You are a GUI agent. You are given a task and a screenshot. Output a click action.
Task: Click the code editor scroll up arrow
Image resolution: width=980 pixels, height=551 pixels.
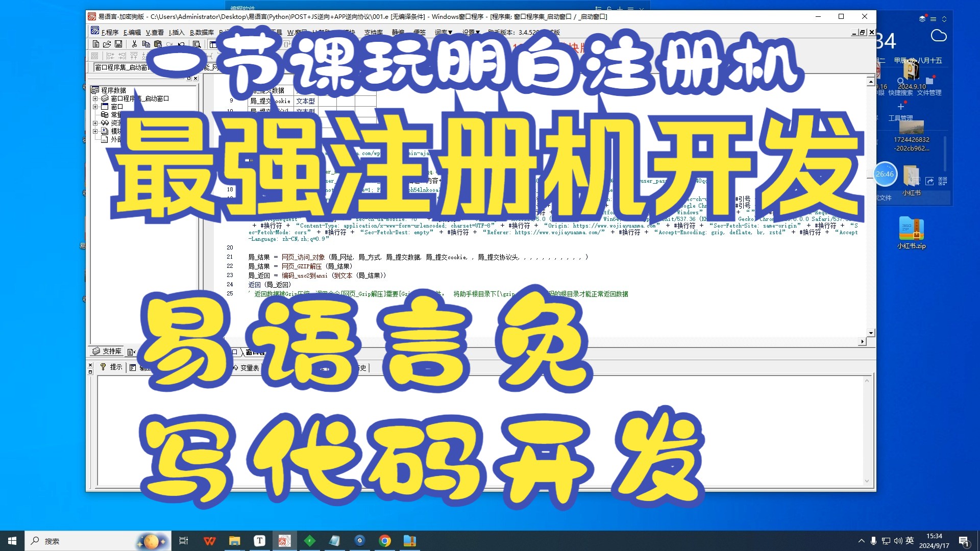[x=871, y=81]
